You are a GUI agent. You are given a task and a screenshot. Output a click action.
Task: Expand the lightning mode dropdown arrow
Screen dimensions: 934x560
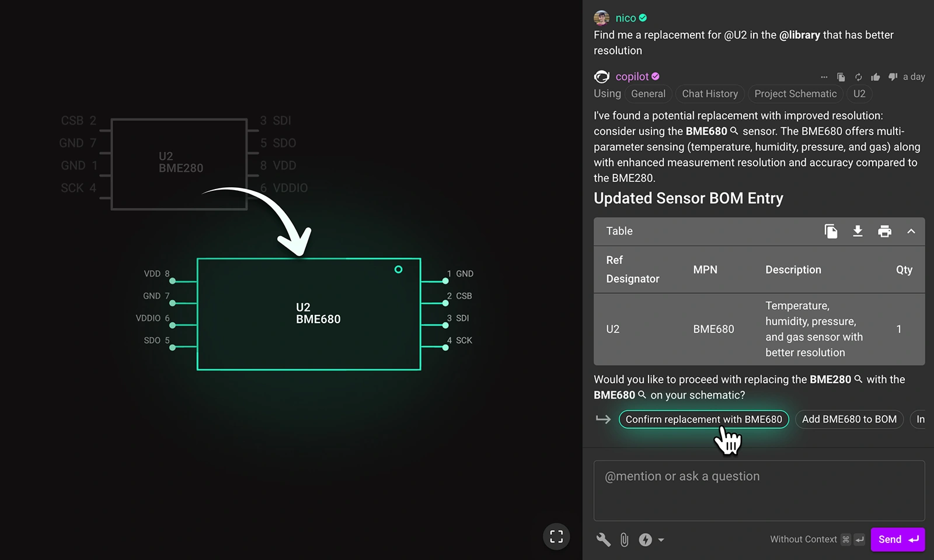[x=661, y=540]
